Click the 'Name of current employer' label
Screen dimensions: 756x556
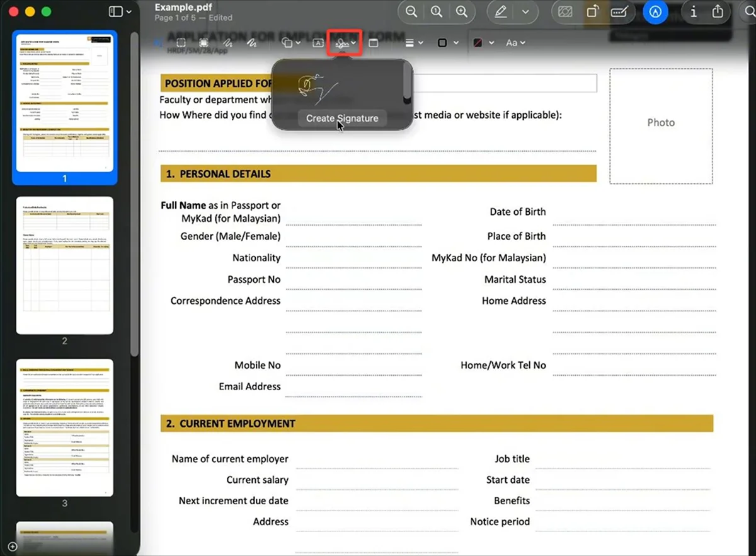[x=230, y=459]
